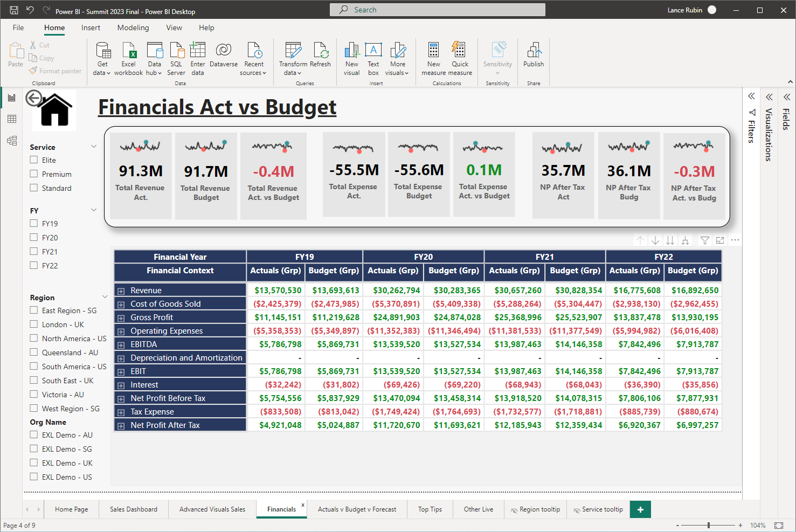This screenshot has height=532, width=796.
Task: Open More visuals menu
Action: coord(398,59)
